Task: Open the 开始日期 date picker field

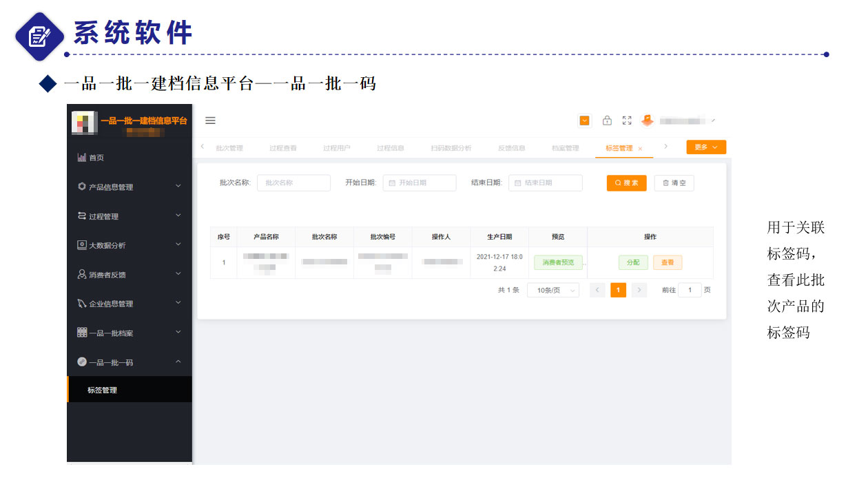Action: 420,183
